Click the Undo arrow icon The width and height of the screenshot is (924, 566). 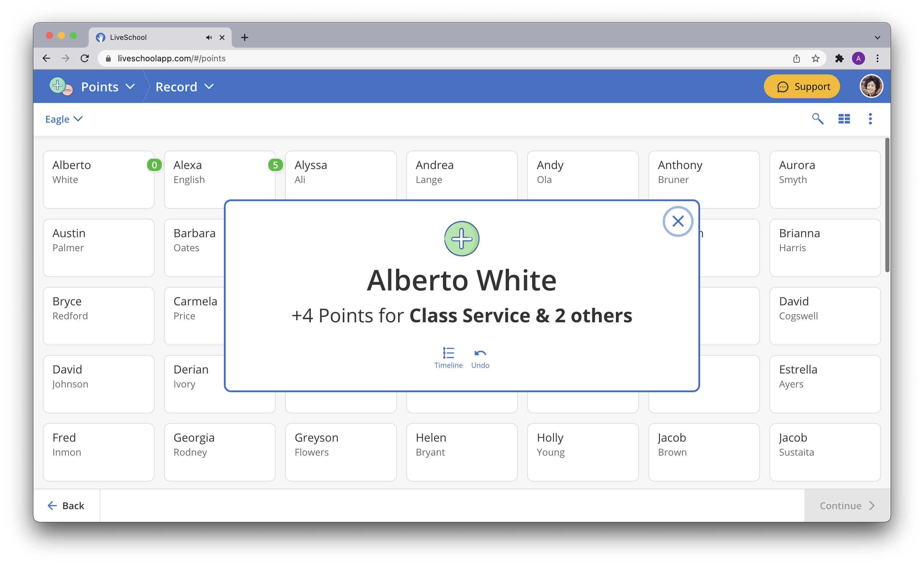pos(480,354)
